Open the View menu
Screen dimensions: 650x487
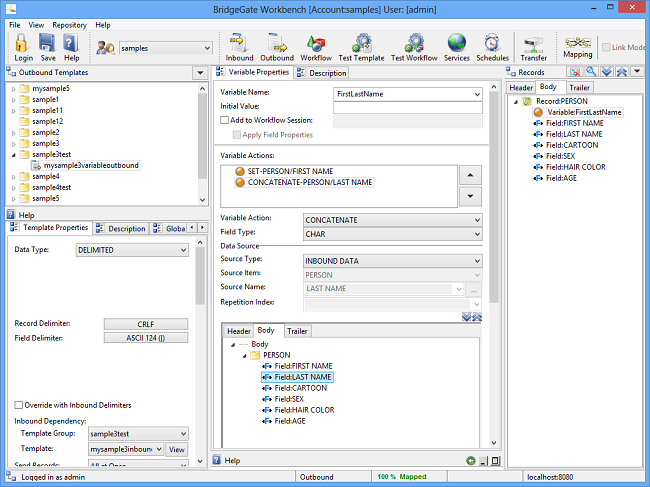[x=36, y=25]
